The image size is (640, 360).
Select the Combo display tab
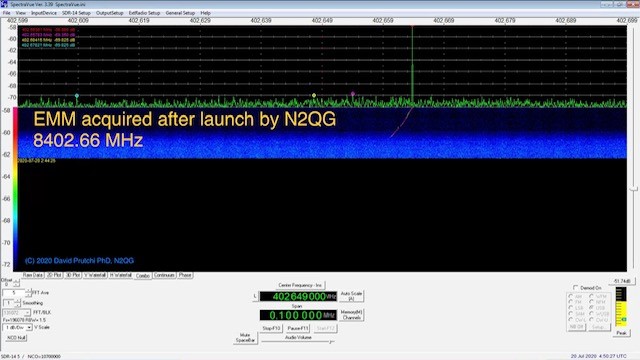pos(143,276)
